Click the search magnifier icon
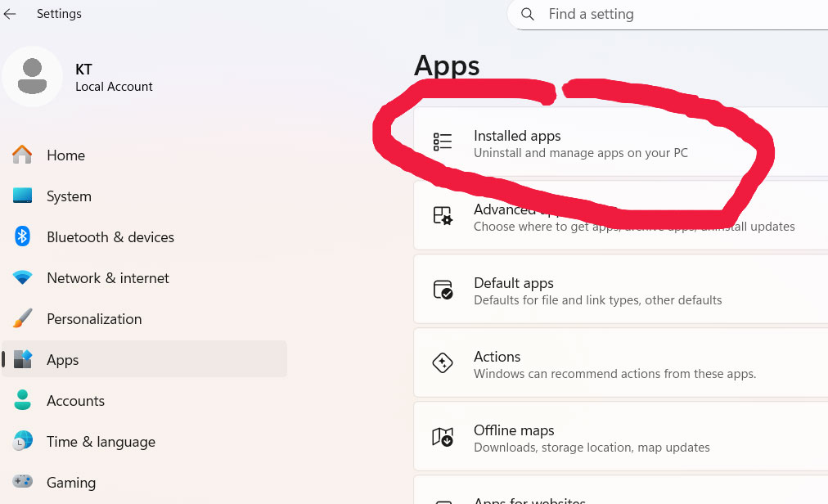 [x=527, y=14]
